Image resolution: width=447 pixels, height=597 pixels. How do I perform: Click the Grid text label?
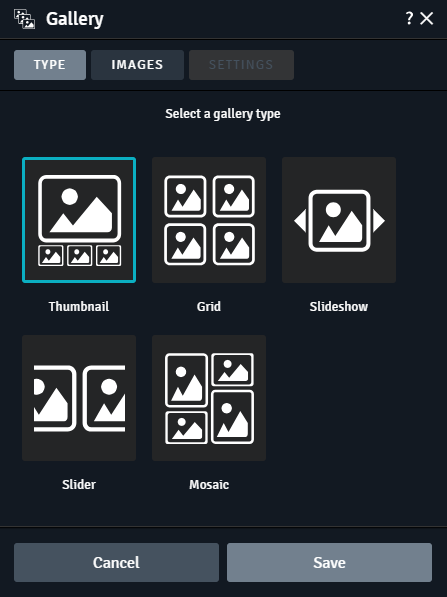[209, 306]
